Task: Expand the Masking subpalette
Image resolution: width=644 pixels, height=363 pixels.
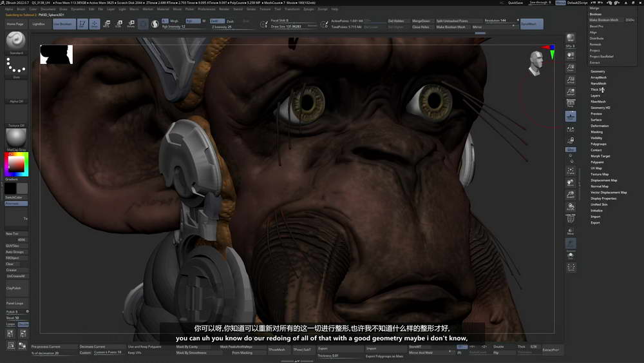Action: 597,132
